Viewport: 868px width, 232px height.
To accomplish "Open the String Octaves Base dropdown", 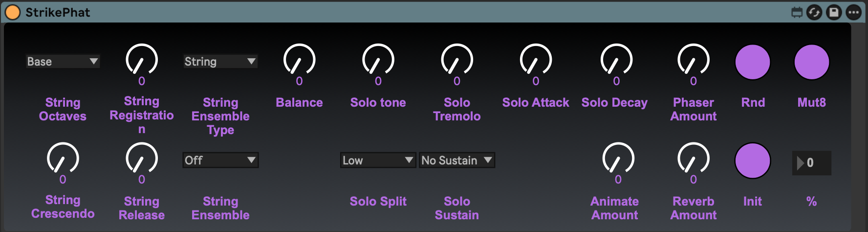I will click(63, 62).
